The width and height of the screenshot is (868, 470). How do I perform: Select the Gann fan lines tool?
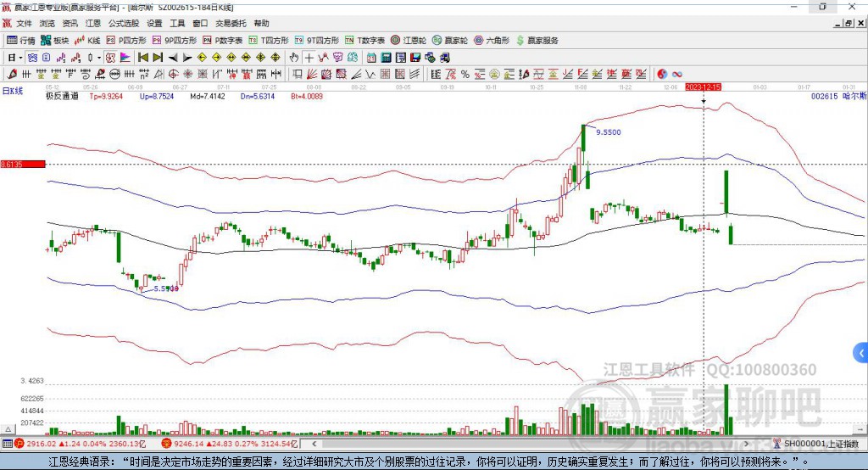(312, 75)
